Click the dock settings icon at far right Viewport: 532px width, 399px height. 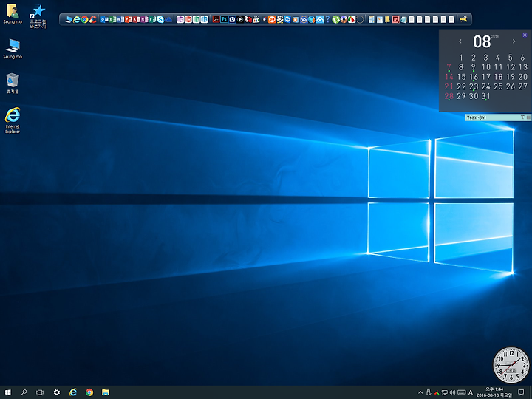463,19
